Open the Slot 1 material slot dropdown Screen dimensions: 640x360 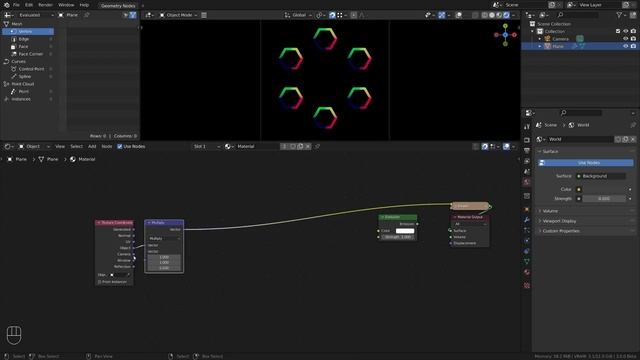(206, 147)
